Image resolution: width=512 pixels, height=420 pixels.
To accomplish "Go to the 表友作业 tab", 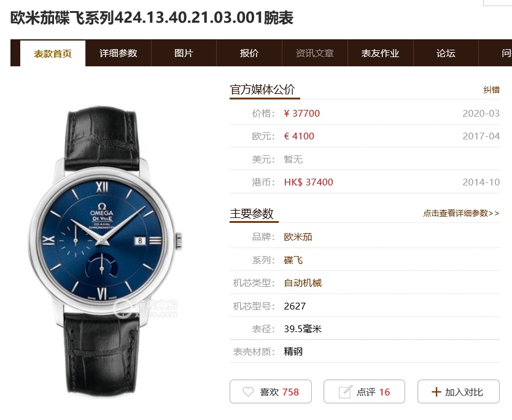I will coord(381,53).
